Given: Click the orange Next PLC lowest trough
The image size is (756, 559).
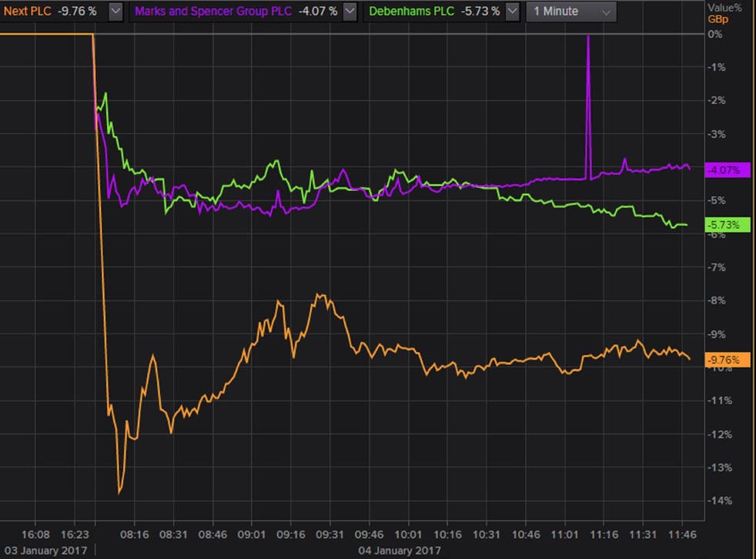Looking at the screenshot, I should tap(119, 493).
